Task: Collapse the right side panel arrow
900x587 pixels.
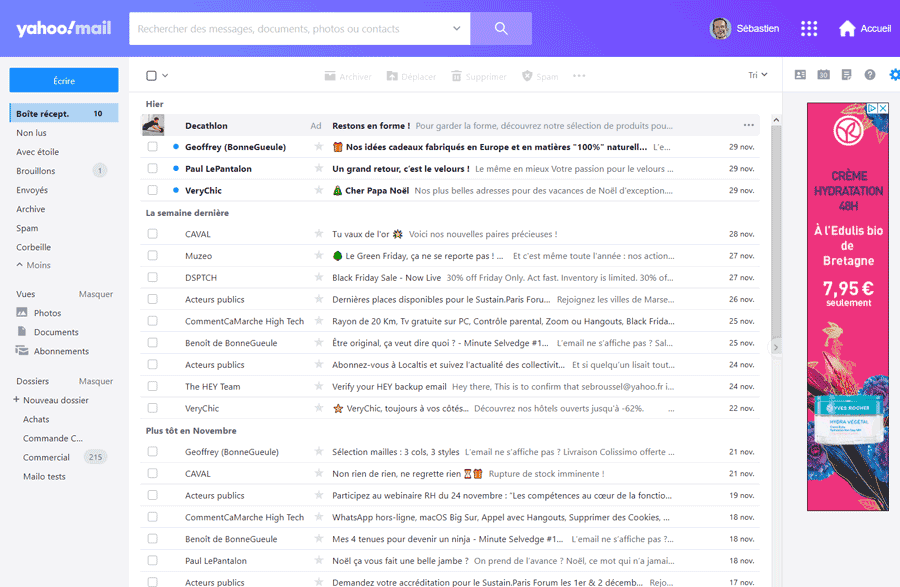Action: (x=775, y=347)
